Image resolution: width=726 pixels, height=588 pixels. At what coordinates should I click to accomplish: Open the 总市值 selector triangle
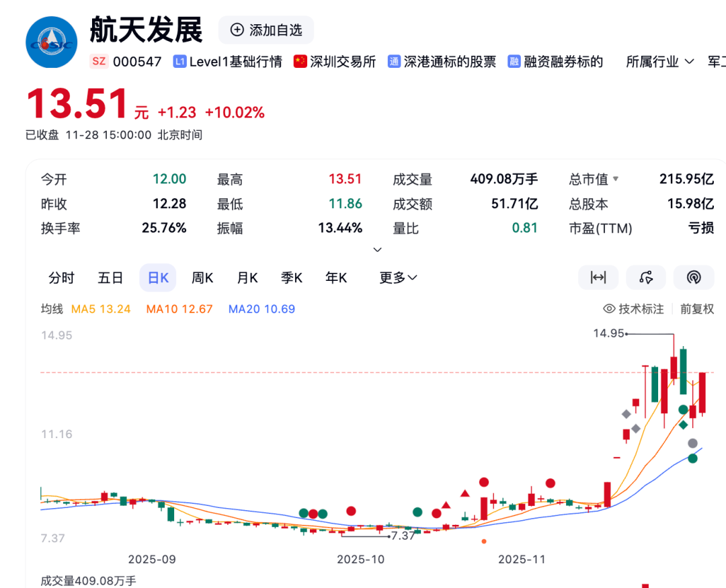(615, 179)
